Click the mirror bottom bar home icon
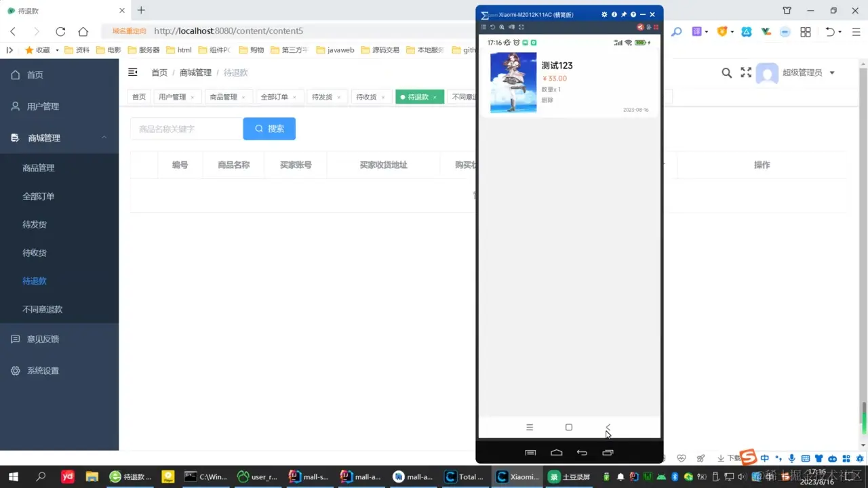The height and width of the screenshot is (488, 868). (x=556, y=453)
